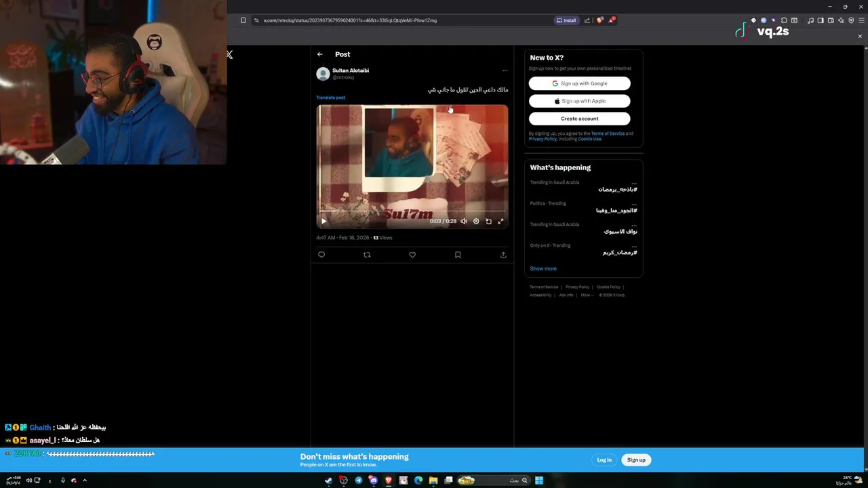Open Leo AI sparkle icon
The height and width of the screenshot is (488, 868).
(x=841, y=20)
